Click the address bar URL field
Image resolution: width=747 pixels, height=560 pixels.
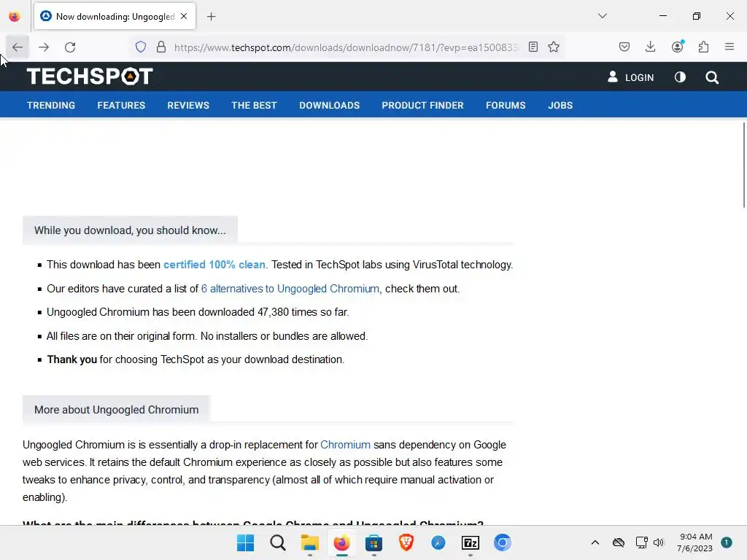347,47
